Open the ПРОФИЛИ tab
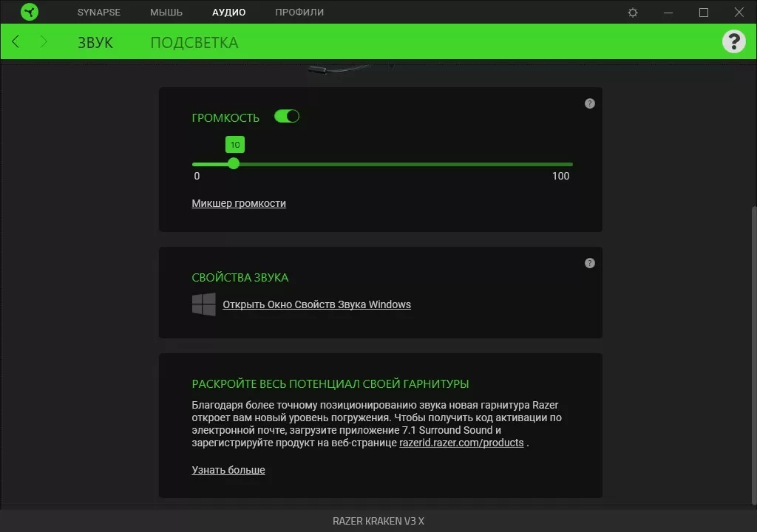Viewport: 757px width, 532px height. 299,12
